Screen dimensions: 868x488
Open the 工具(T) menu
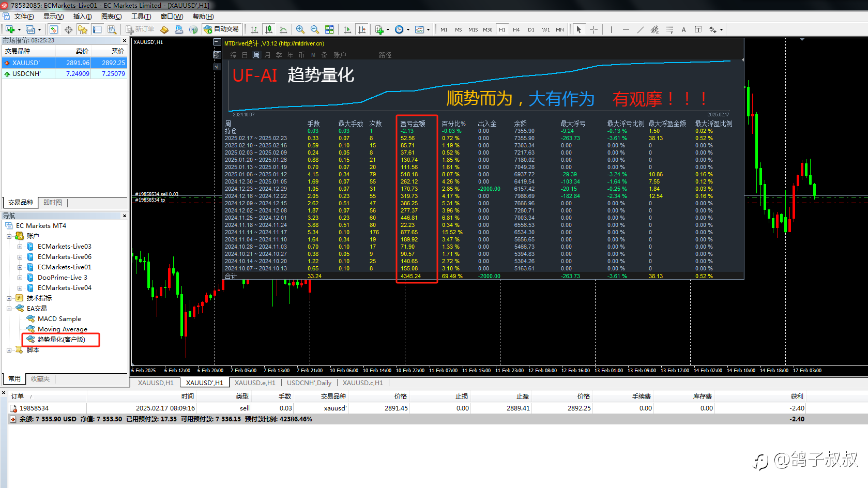pyautogui.click(x=141, y=17)
